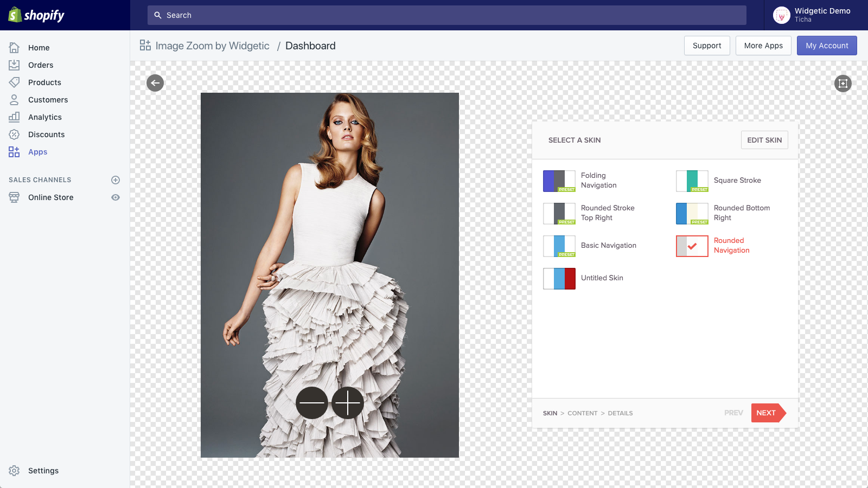Click the Shopify logo
The width and height of the screenshot is (868, 488).
click(x=36, y=15)
